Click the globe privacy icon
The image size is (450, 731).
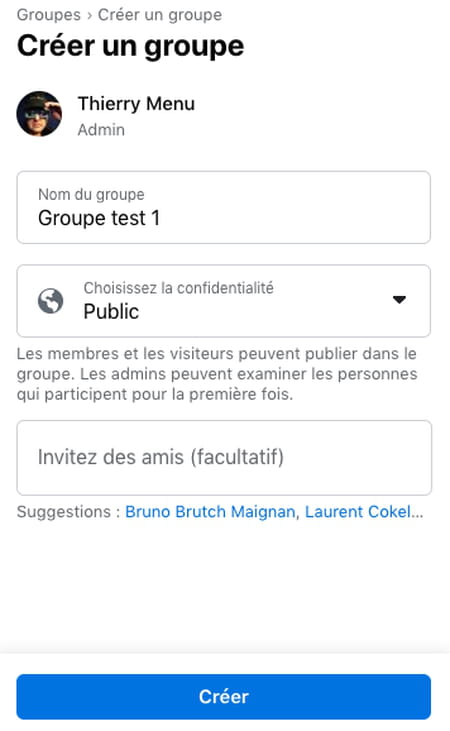[x=50, y=301]
